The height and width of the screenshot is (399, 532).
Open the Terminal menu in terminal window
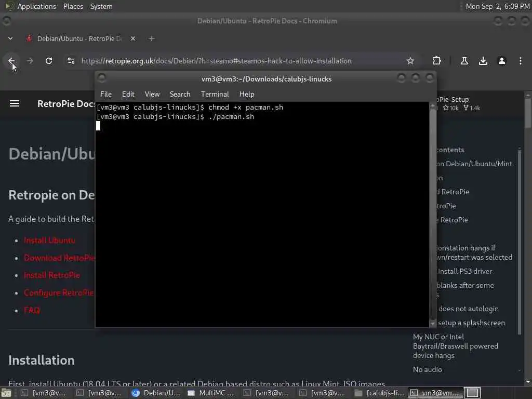(215, 95)
